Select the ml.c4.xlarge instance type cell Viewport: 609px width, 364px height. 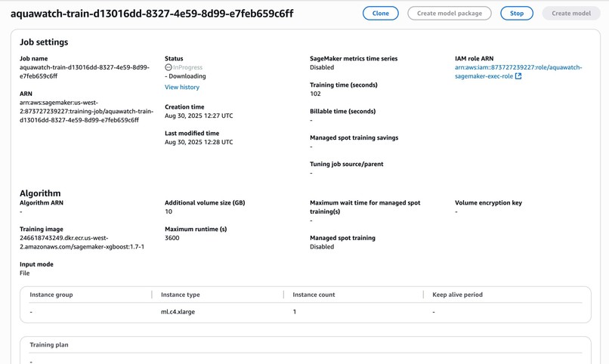178,312
